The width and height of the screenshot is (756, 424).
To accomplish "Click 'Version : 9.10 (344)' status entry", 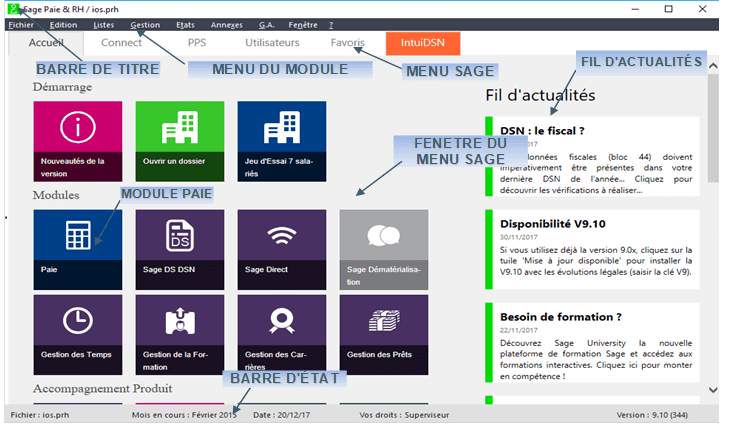I will [652, 415].
